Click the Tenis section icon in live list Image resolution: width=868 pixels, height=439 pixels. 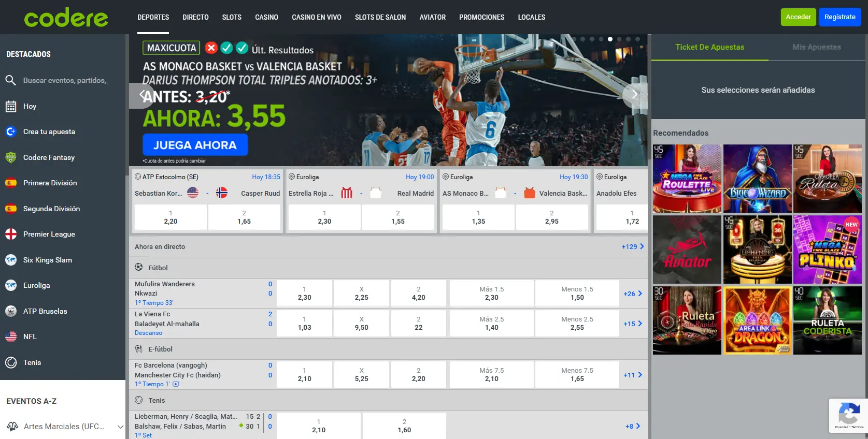(x=139, y=400)
